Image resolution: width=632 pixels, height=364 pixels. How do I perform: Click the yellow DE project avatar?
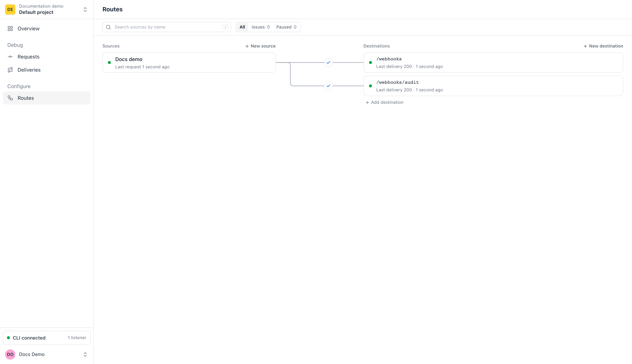click(10, 10)
